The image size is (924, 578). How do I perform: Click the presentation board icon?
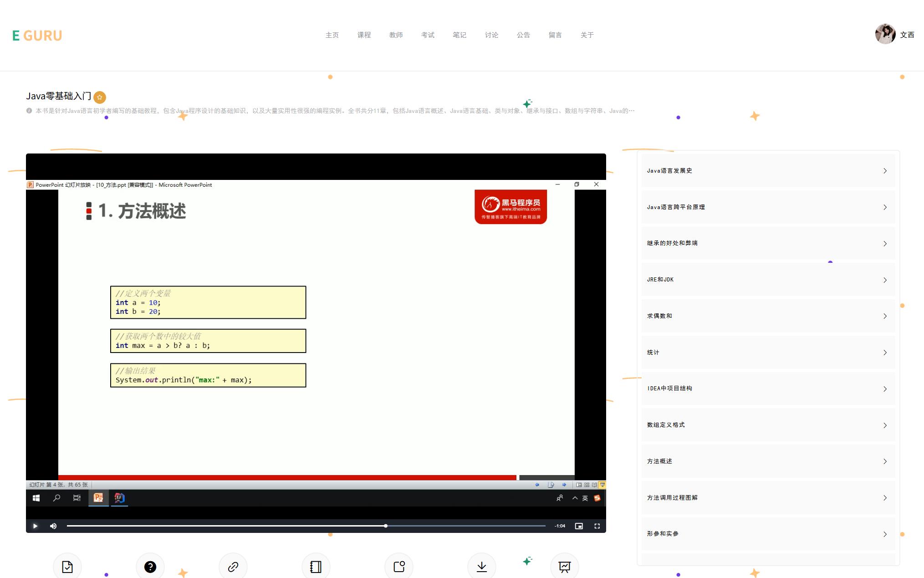coord(565,567)
